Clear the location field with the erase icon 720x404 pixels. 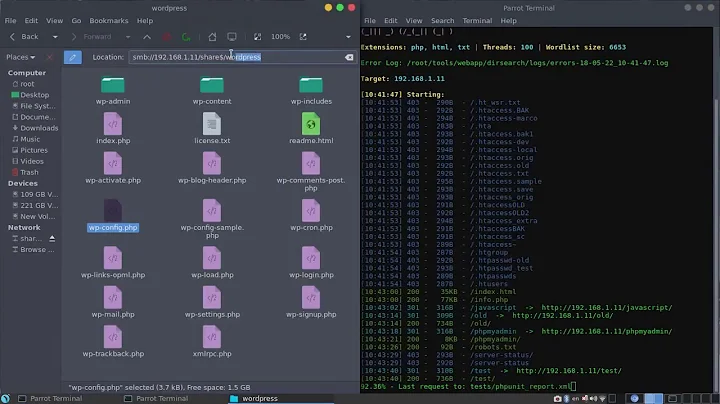click(349, 57)
